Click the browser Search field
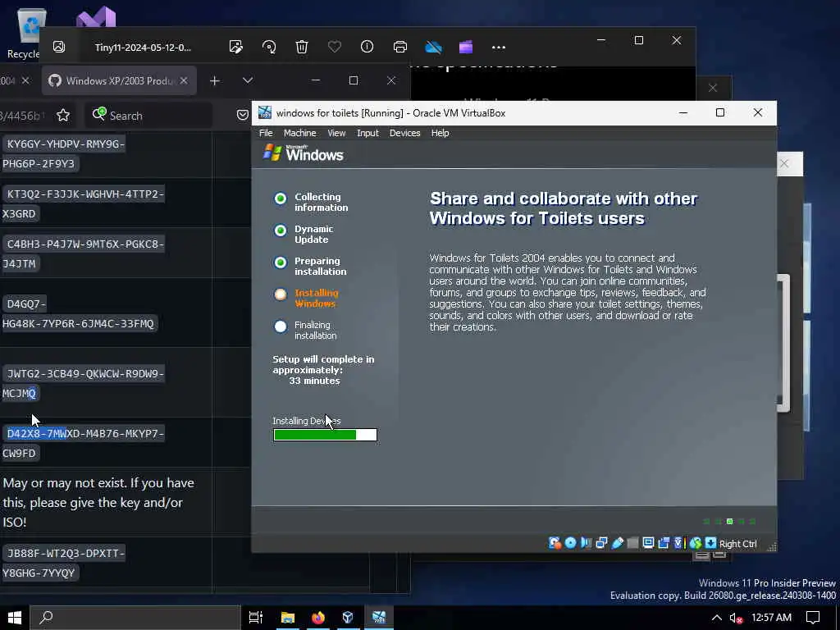 [148, 115]
